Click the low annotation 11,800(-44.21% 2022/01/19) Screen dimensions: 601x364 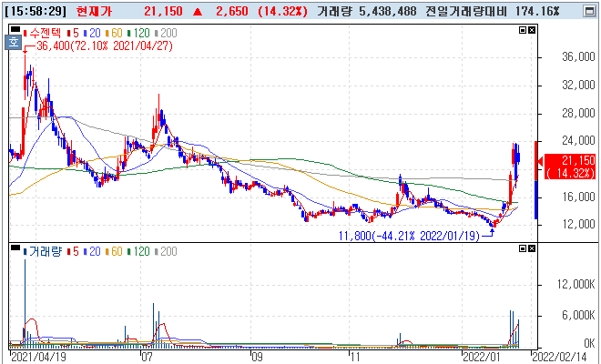point(409,236)
